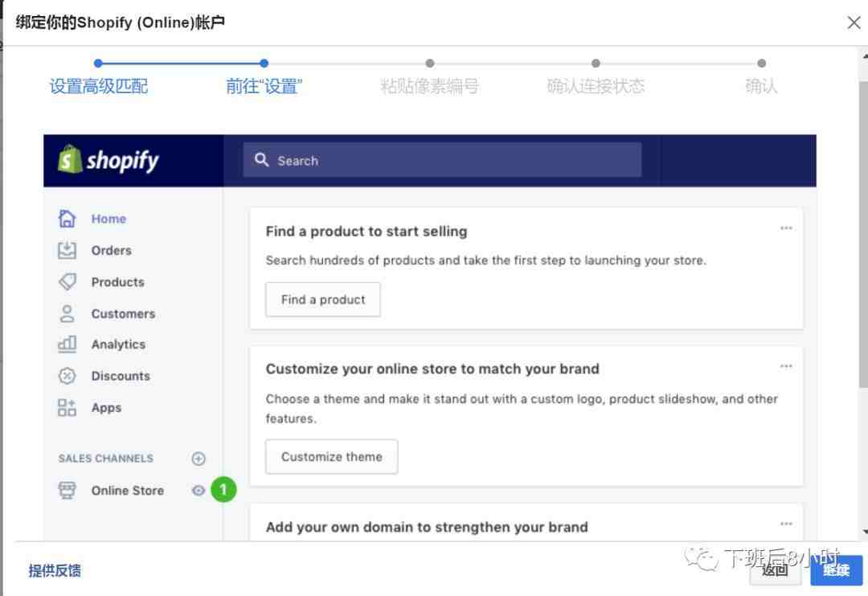Expand the Customize online store card menu
The height and width of the screenshot is (596, 868).
[786, 367]
